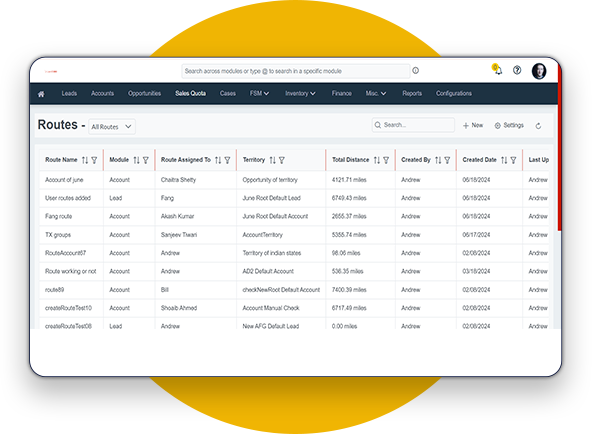Sort by Total Distance column
592x434 pixels.
[x=377, y=160]
